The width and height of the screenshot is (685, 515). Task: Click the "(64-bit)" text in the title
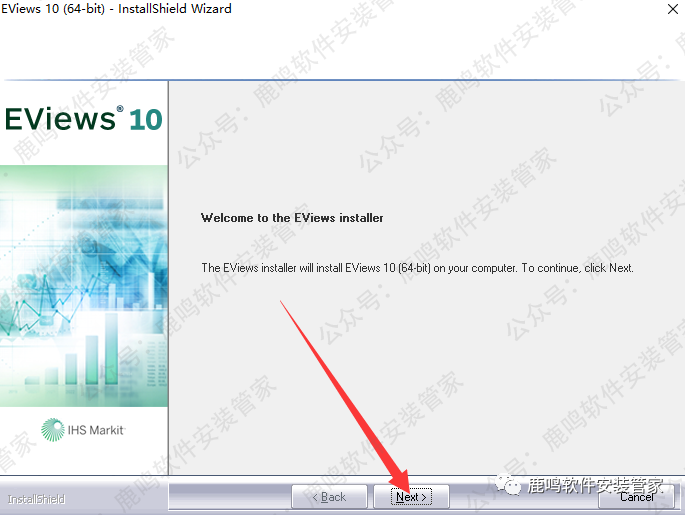point(81,9)
